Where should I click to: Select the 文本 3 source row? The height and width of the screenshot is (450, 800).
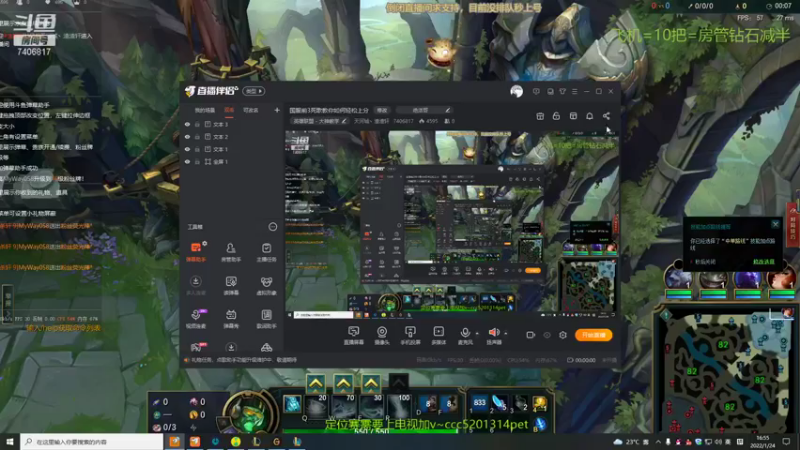[232, 124]
